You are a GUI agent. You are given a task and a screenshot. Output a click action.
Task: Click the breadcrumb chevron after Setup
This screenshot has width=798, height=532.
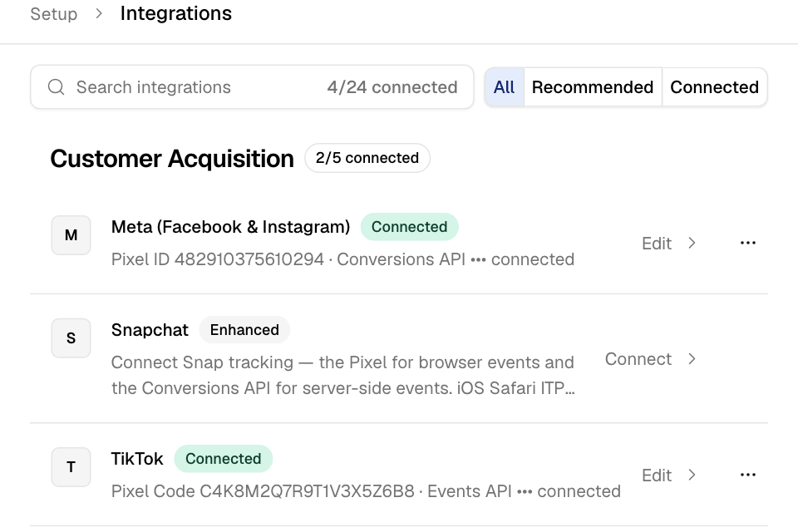pos(99,14)
